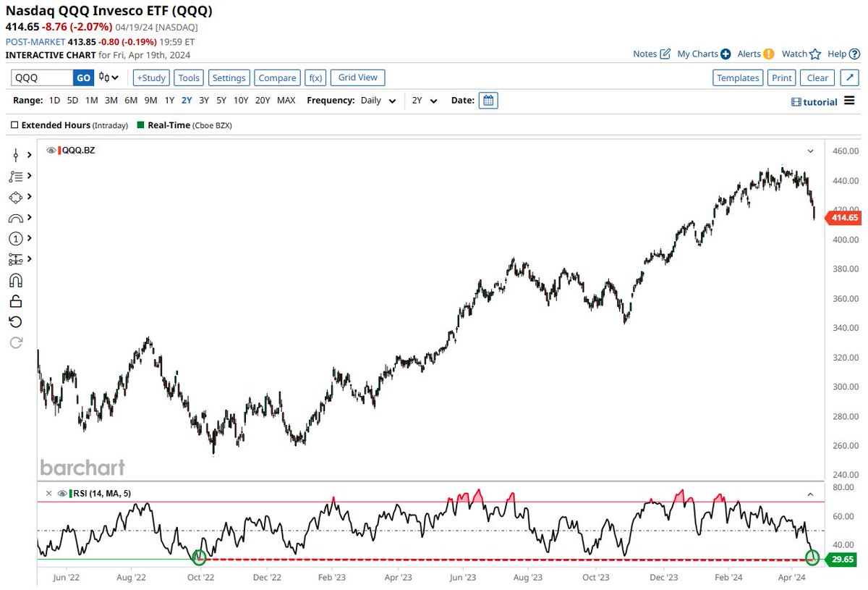
Task: Select the 5Y range option
Action: point(221,101)
